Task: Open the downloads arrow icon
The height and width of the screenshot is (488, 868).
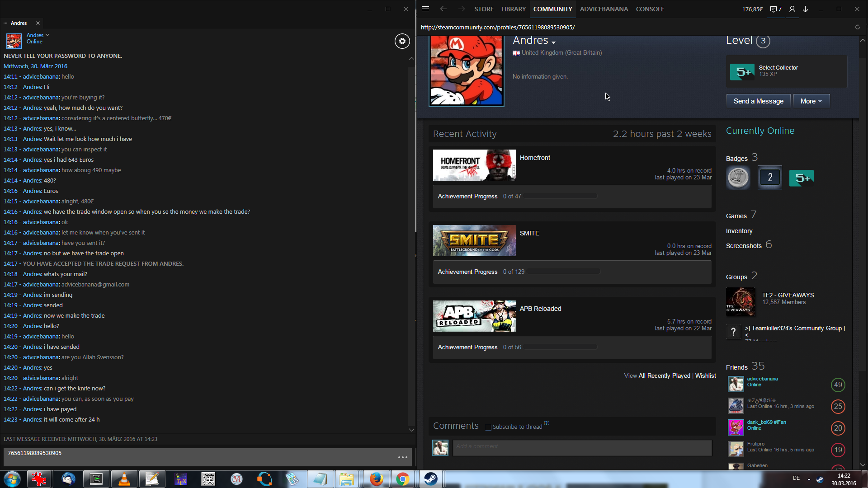Action: click(806, 9)
